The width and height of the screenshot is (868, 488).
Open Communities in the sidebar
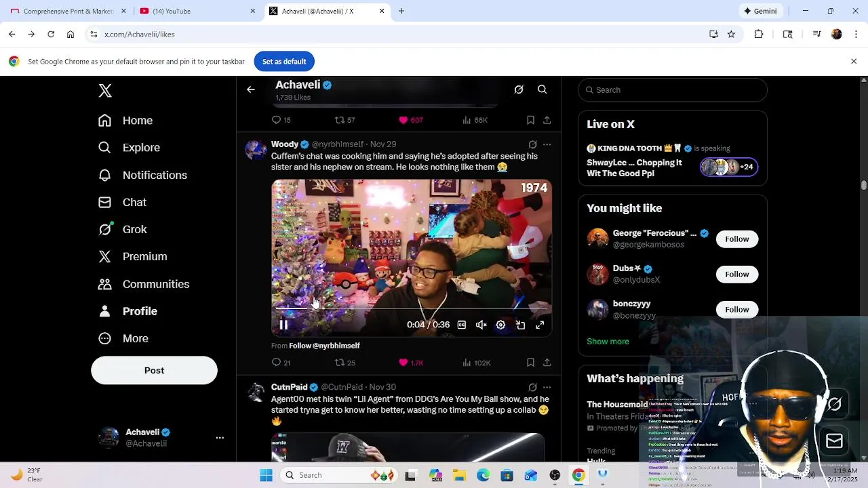coord(144,284)
